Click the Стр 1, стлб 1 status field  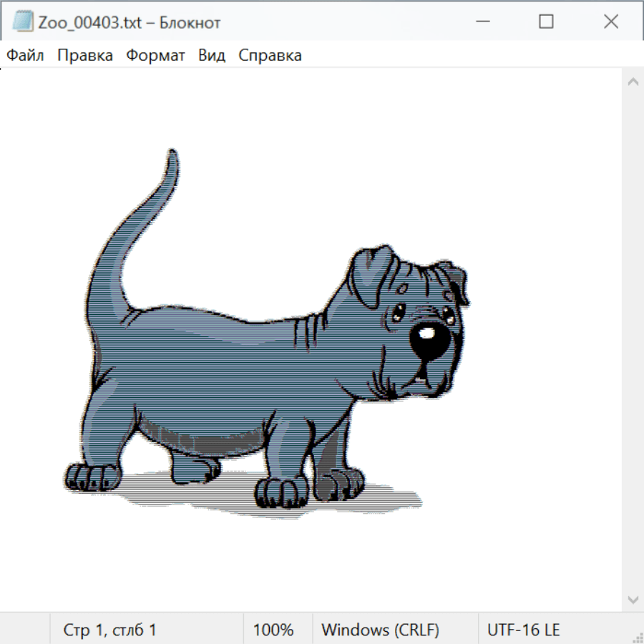point(110,630)
